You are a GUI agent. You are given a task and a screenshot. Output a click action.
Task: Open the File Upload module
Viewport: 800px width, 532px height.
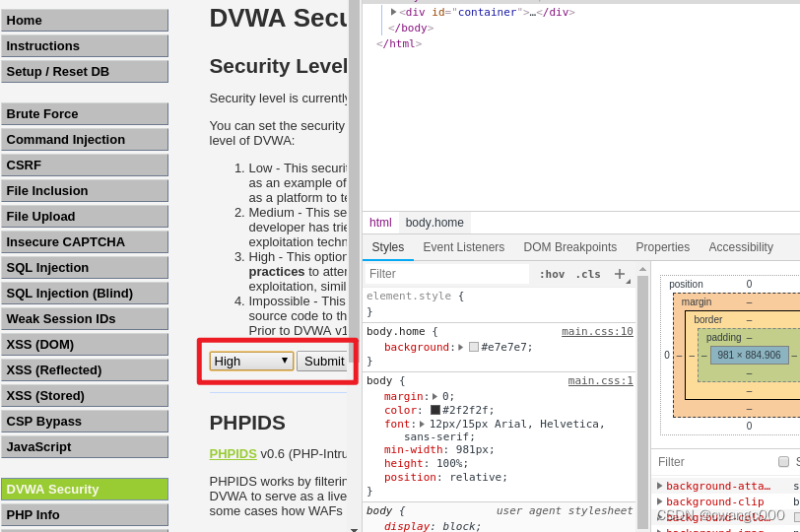(x=85, y=217)
